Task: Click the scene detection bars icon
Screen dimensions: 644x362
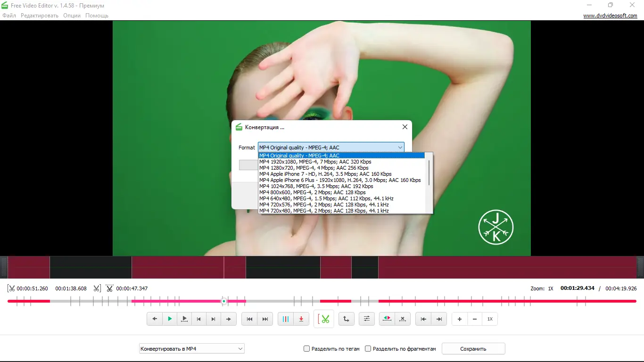Action: pyautogui.click(x=285, y=319)
